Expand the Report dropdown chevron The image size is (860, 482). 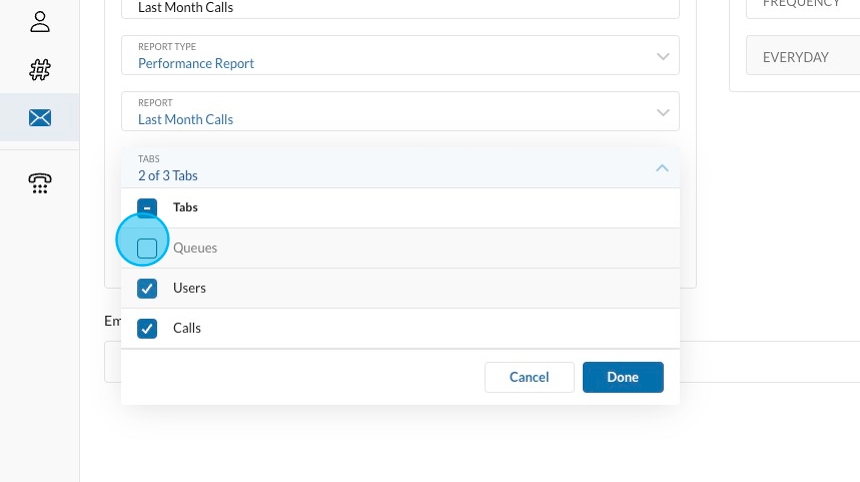click(x=662, y=112)
